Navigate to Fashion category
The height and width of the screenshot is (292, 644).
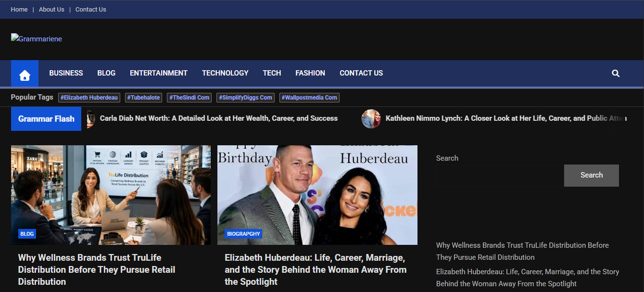pyautogui.click(x=310, y=73)
